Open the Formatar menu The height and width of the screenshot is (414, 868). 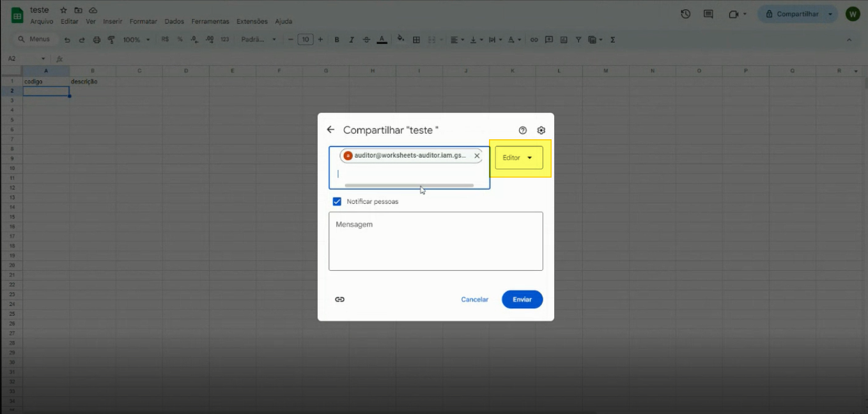143,22
